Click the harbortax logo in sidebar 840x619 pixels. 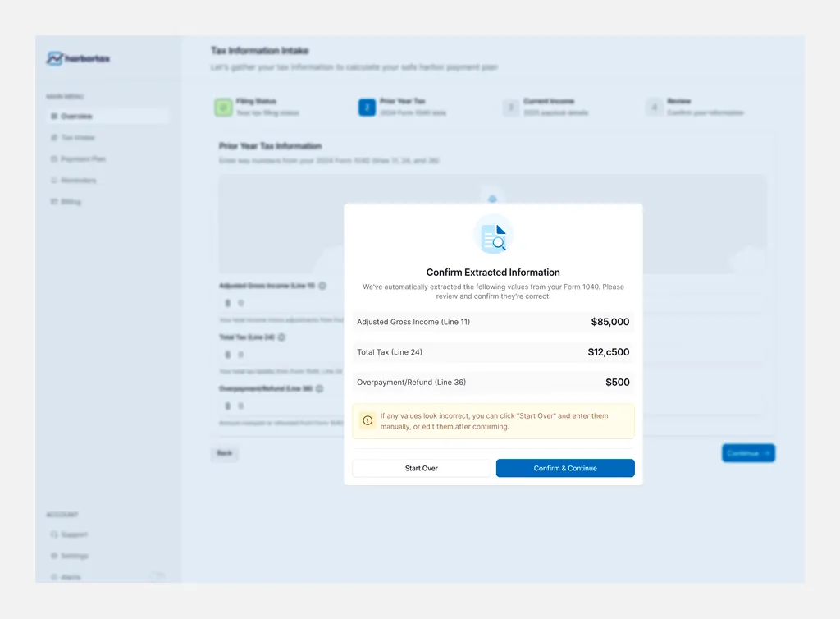[x=78, y=58]
